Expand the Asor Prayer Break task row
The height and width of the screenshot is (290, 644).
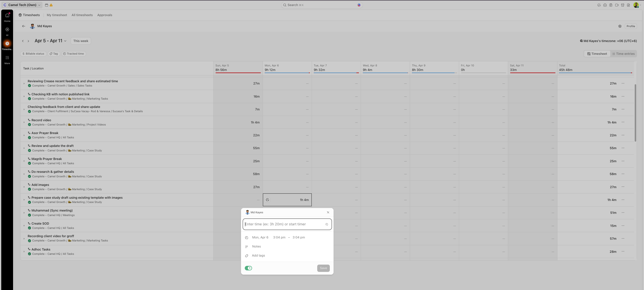24,135
